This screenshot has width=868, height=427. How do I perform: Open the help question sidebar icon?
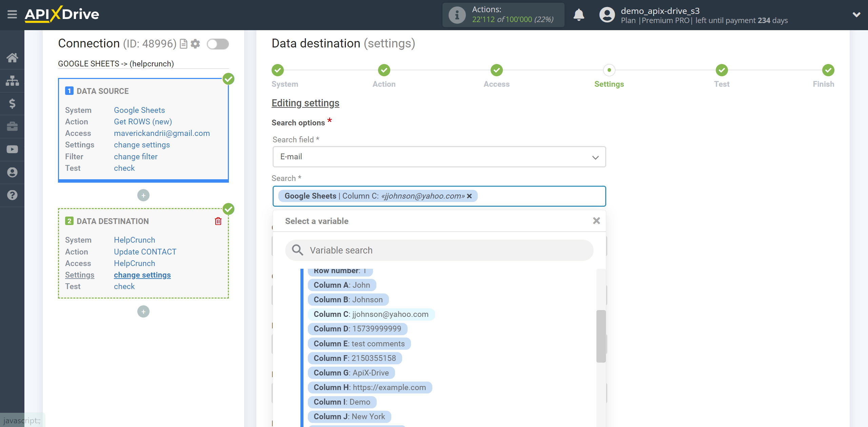coord(12,195)
